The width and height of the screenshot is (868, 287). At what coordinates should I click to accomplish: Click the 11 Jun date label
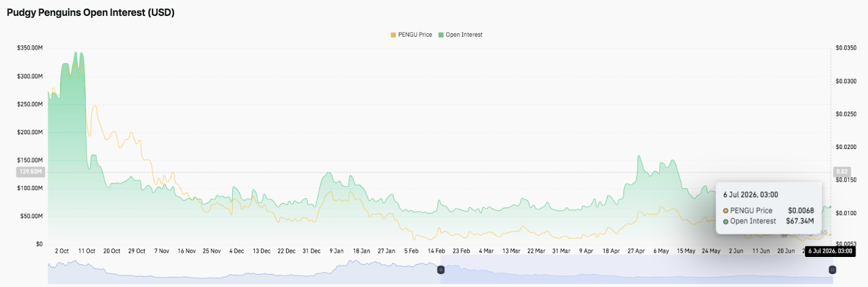[761, 251]
